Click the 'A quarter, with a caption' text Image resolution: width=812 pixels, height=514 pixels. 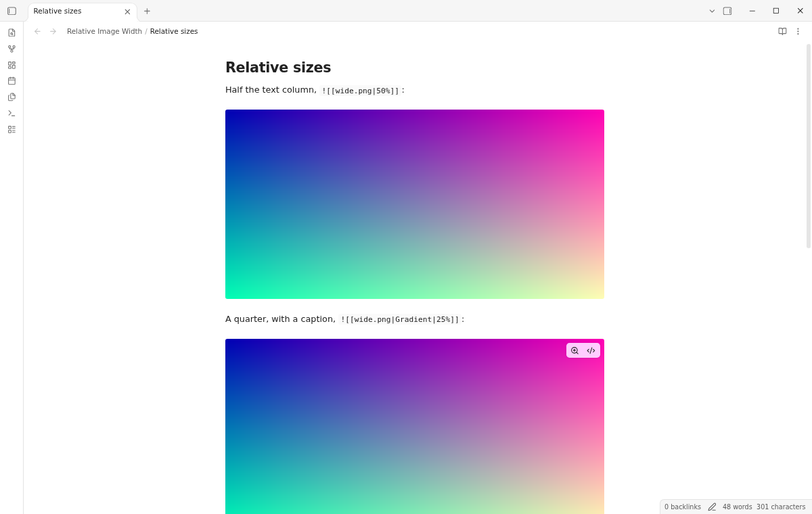(280, 319)
